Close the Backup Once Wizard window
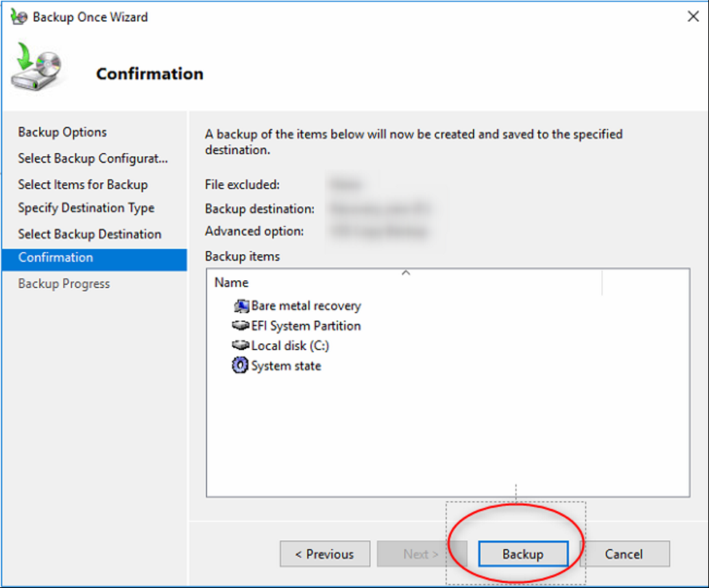The image size is (709, 588). (x=693, y=17)
